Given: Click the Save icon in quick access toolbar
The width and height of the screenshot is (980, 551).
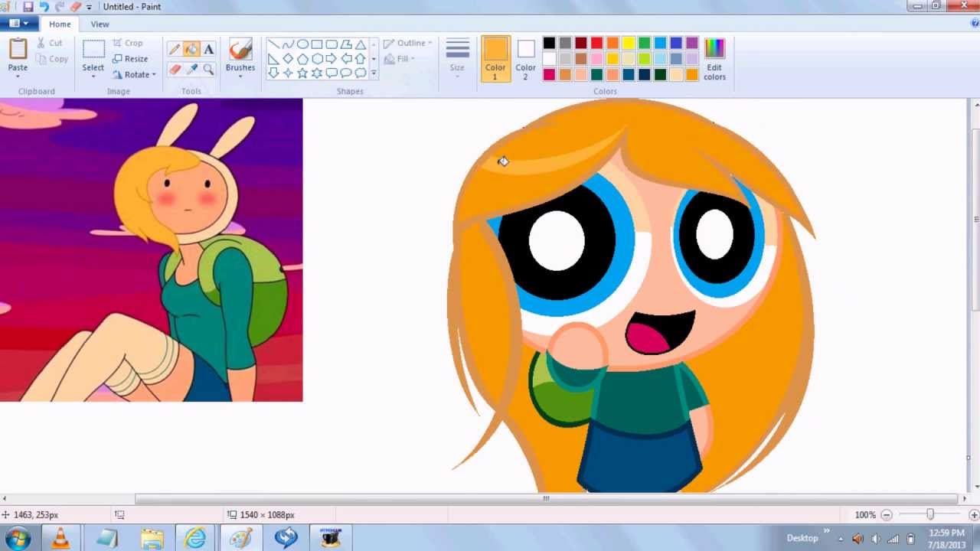Looking at the screenshot, I should click(28, 7).
